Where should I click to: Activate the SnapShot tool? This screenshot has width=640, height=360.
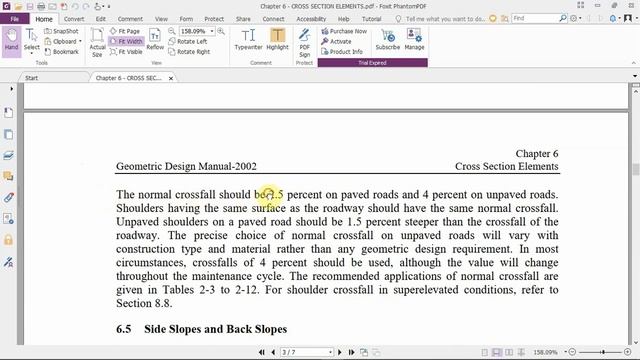(61, 31)
